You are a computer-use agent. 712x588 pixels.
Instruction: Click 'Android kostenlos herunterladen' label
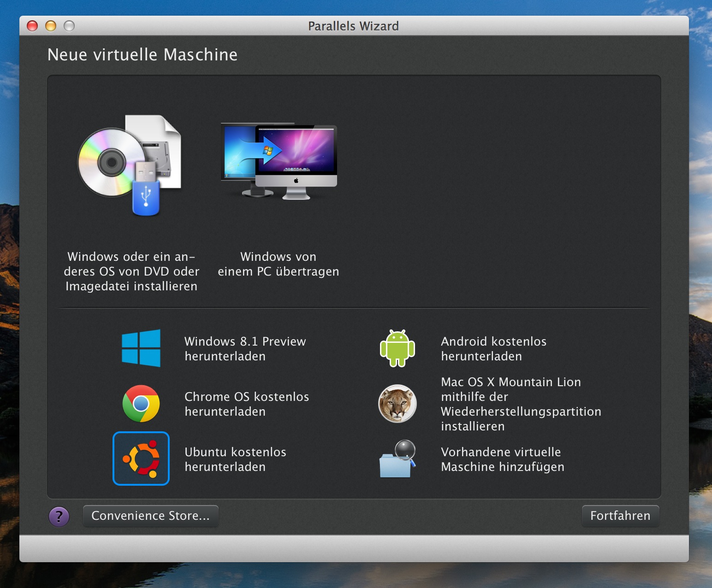[x=493, y=348]
